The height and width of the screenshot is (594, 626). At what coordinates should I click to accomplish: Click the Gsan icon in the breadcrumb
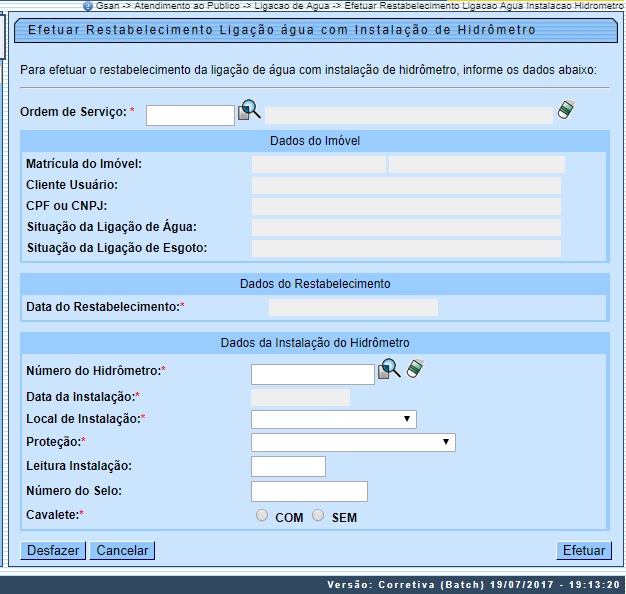pos(87,6)
